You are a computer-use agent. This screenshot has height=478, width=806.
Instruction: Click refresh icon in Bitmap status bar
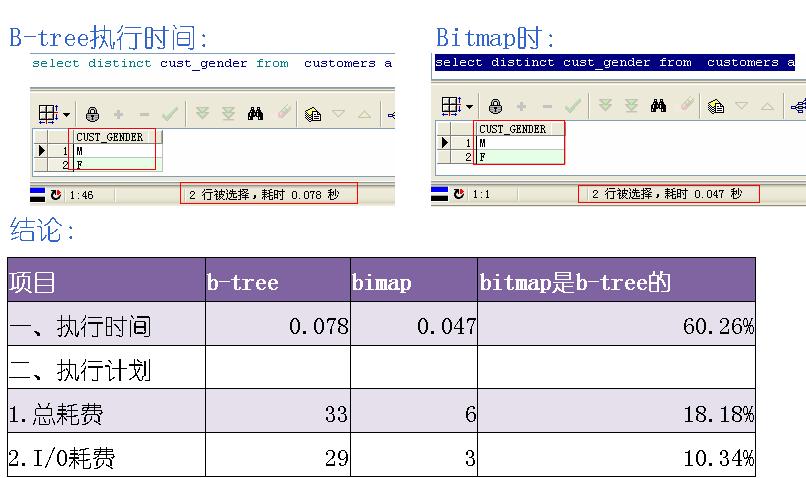[x=459, y=194]
